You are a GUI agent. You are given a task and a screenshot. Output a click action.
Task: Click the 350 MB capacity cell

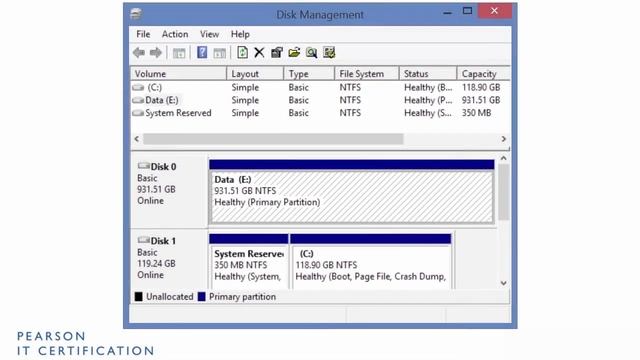[x=476, y=113]
